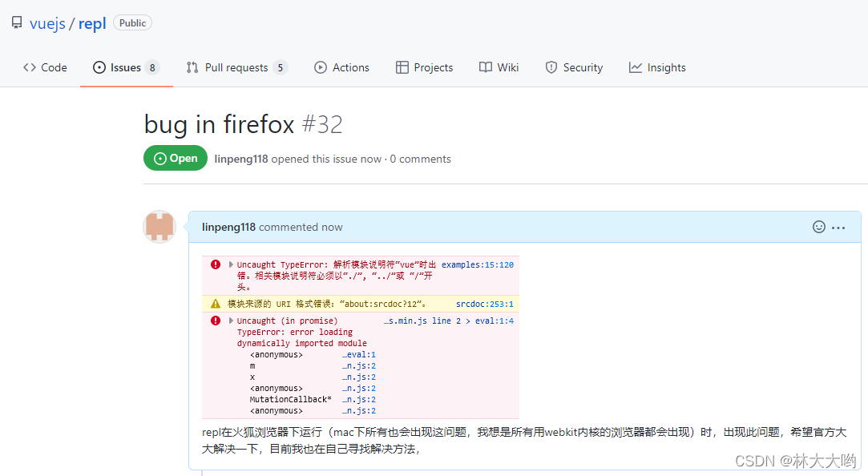The image size is (868, 476).
Task: Click …n.js:2 link for frame m
Action: coord(359,366)
